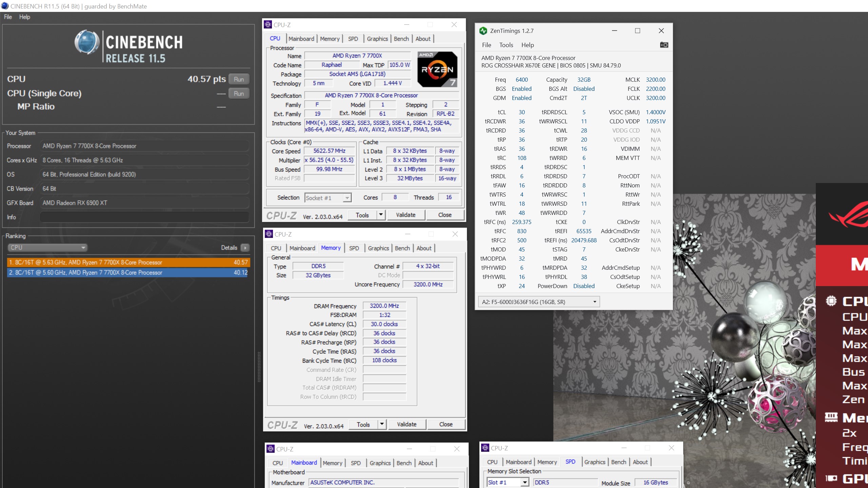Image resolution: width=868 pixels, height=488 pixels.
Task: Click the FCLK value 2200.00 in ZenTimings
Action: point(655,89)
